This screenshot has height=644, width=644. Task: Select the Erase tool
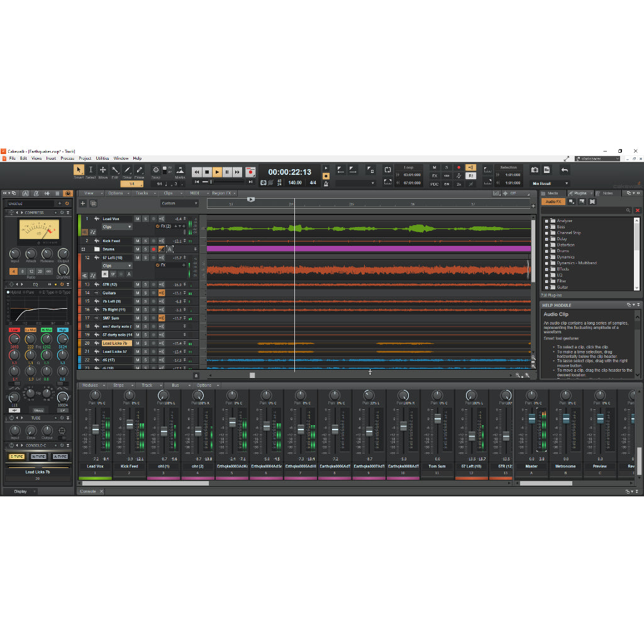coord(140,170)
